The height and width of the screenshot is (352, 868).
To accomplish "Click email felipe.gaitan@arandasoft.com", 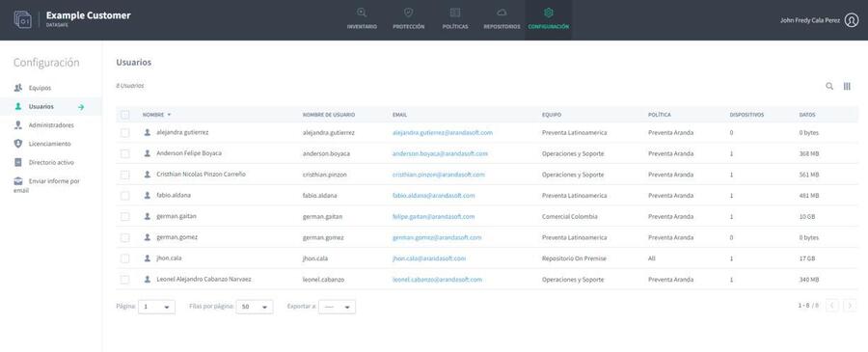I will pos(433,216).
